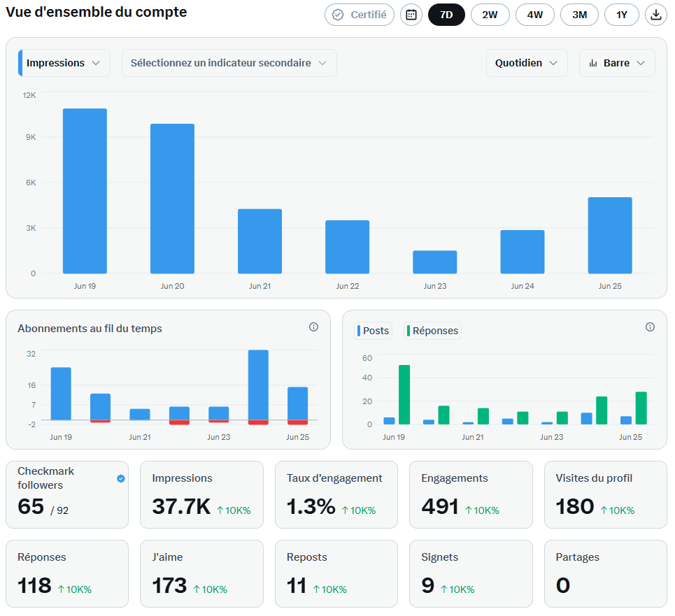Click info icon on Abonnements au fil du temps
The height and width of the screenshot is (616, 675).
coord(314,327)
